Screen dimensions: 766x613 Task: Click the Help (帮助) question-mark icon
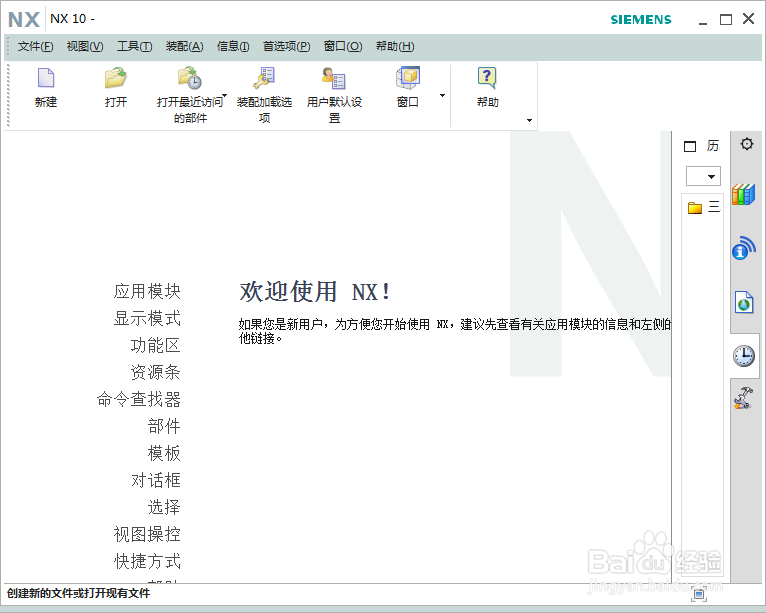pos(487,78)
